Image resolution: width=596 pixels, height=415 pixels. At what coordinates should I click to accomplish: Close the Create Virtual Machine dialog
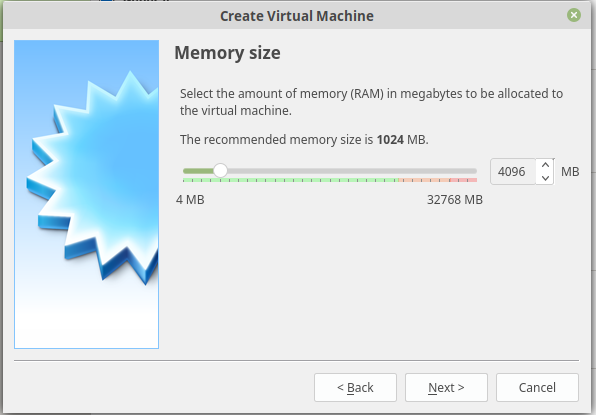574,15
